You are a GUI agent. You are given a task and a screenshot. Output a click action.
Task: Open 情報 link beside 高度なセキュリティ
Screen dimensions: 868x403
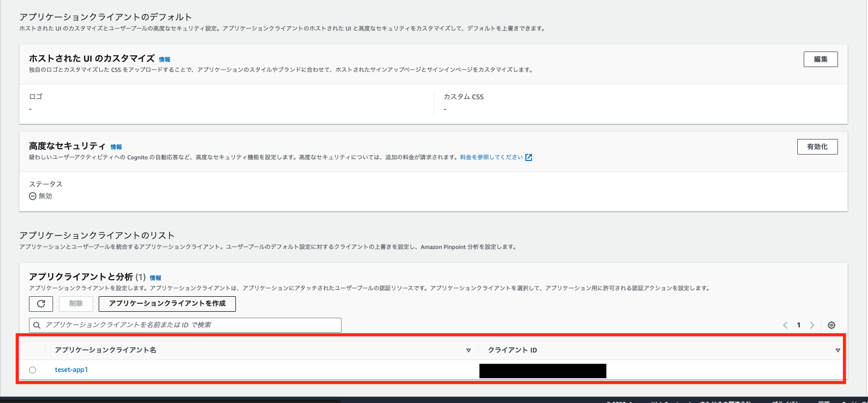(x=116, y=147)
